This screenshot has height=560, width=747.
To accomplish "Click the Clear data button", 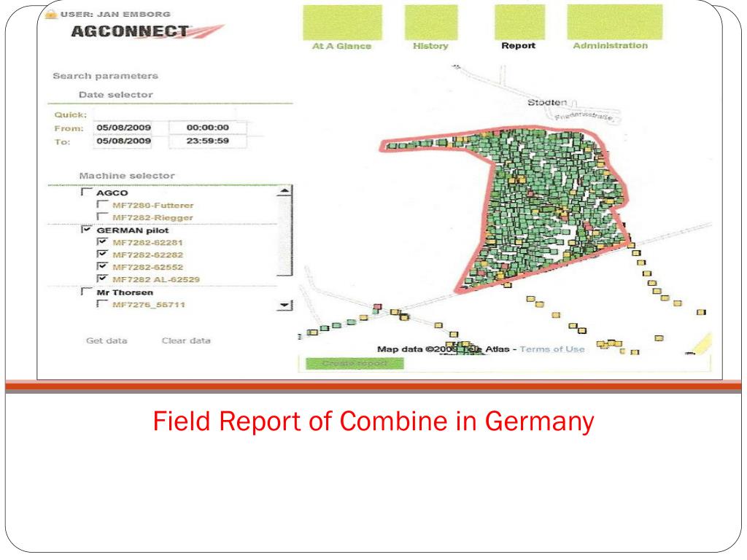I will pyautogui.click(x=186, y=341).
